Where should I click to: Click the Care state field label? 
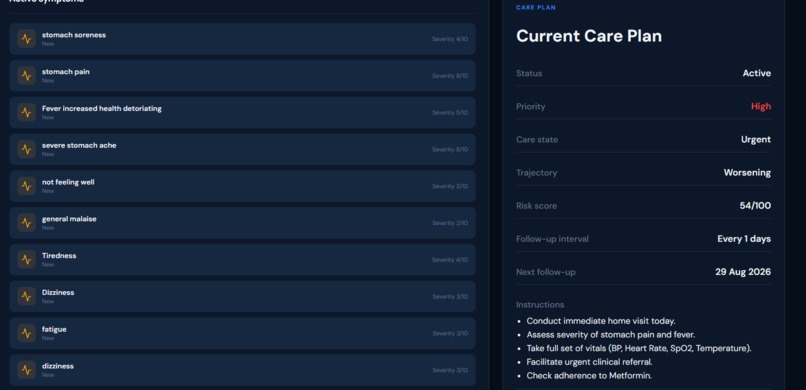[537, 140]
